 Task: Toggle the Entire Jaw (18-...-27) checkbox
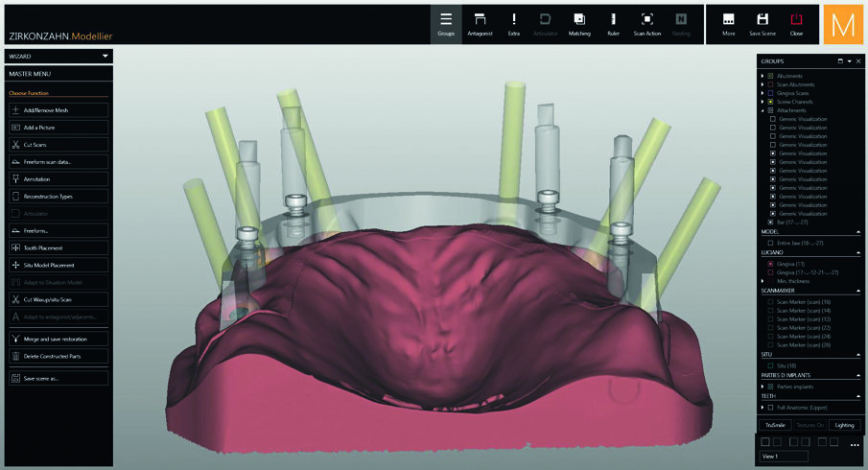click(770, 243)
